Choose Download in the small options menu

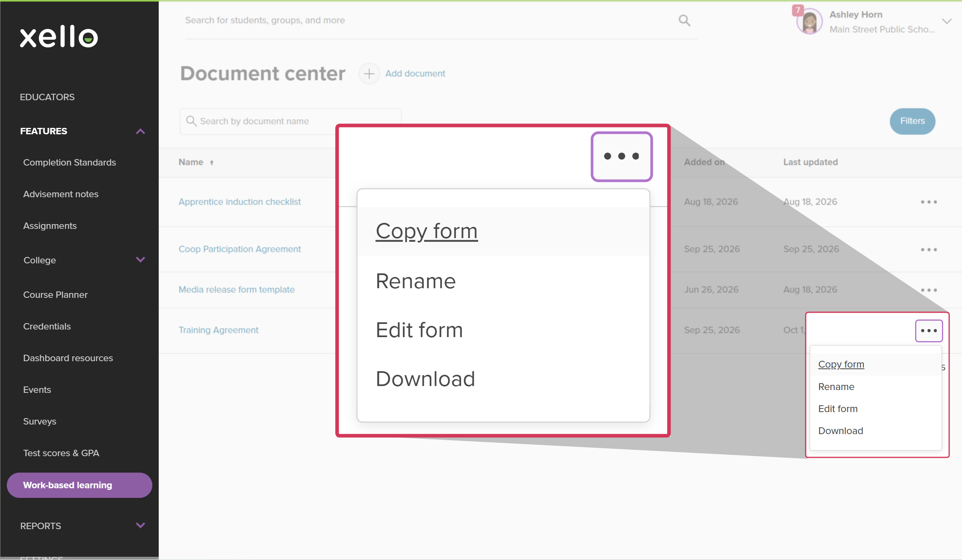click(x=841, y=431)
